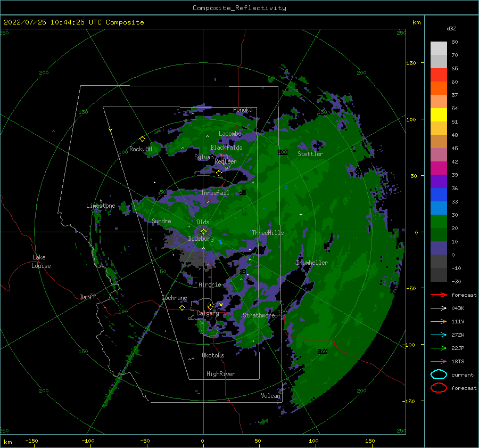Viewport: 479px width, 448px height.
Task: Click the Drumheller town label
Action: tap(312, 263)
